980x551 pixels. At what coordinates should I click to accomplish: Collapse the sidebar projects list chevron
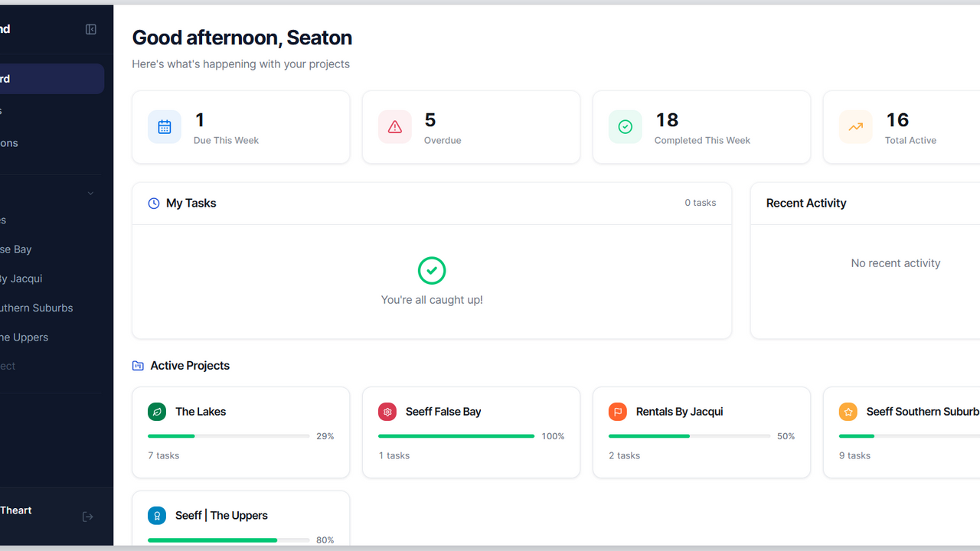pos(90,193)
